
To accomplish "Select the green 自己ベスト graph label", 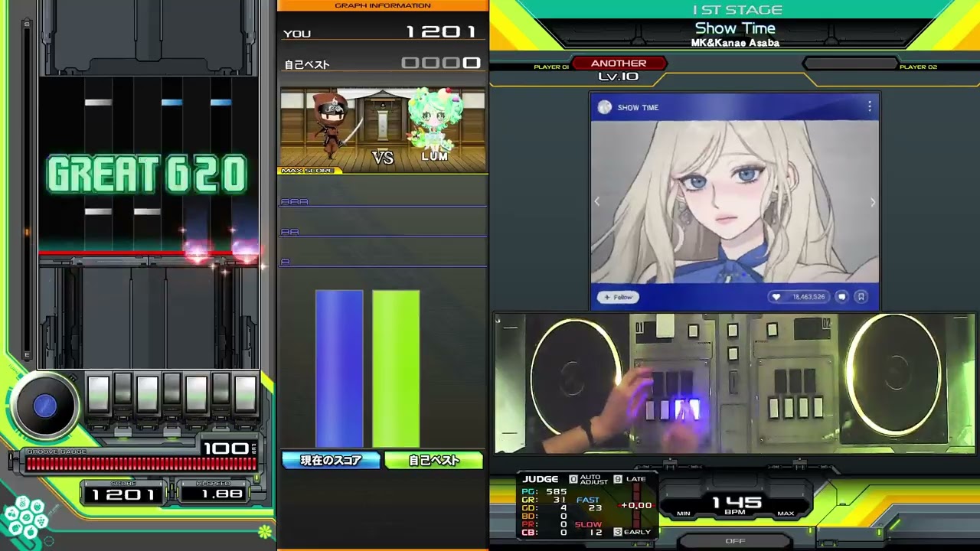I will coord(434,460).
